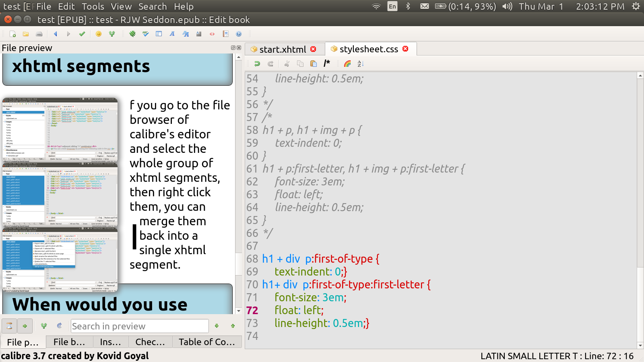Click the grey redo forward arrow
644x362 pixels.
tap(68, 34)
